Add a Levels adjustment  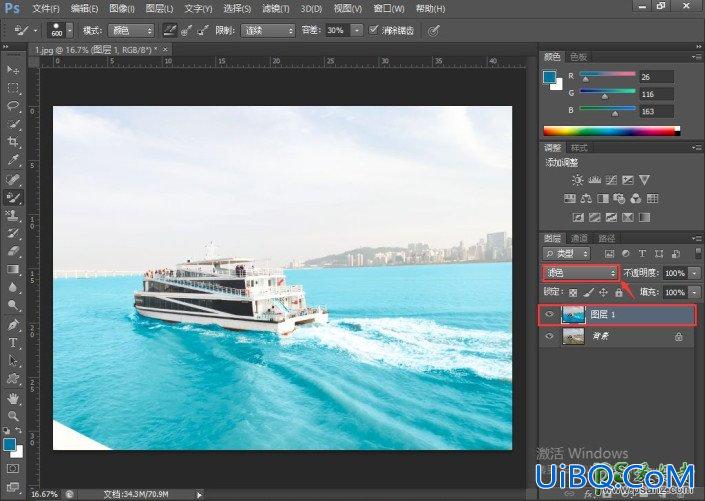click(x=594, y=180)
